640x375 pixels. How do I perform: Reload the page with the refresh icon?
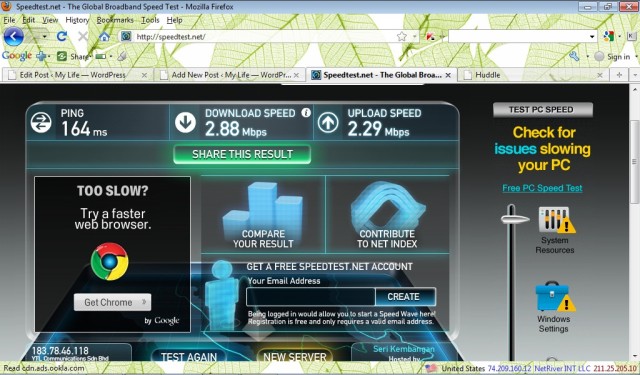[x=62, y=37]
